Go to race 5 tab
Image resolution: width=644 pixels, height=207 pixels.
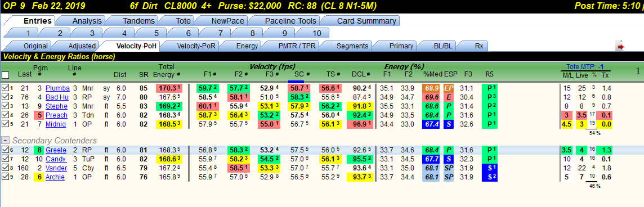[156, 33]
